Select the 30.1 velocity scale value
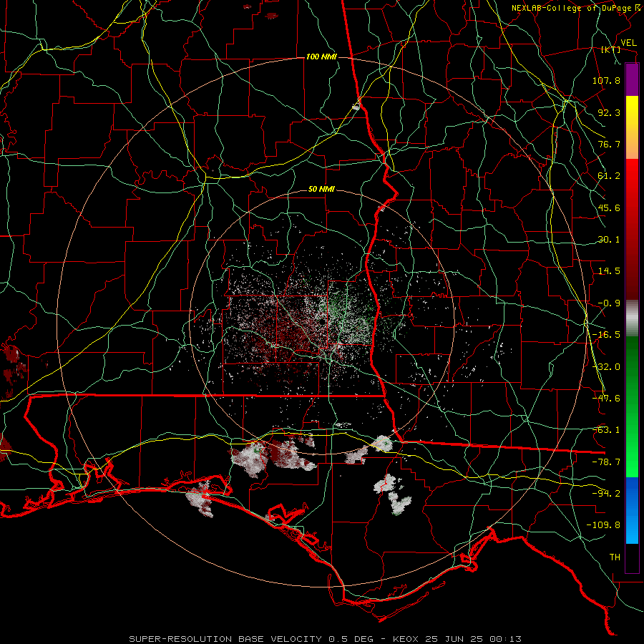 [609, 240]
